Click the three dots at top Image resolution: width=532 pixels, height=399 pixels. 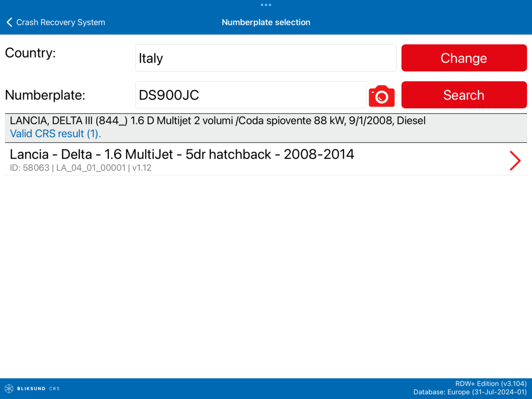(266, 5)
